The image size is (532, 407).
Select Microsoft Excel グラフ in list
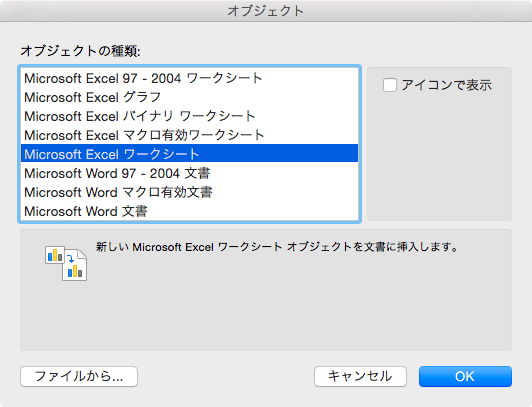coord(189,97)
